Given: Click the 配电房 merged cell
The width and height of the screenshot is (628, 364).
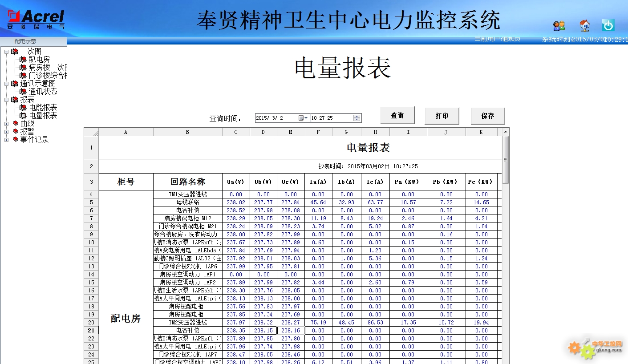Looking at the screenshot, I should [126, 277].
